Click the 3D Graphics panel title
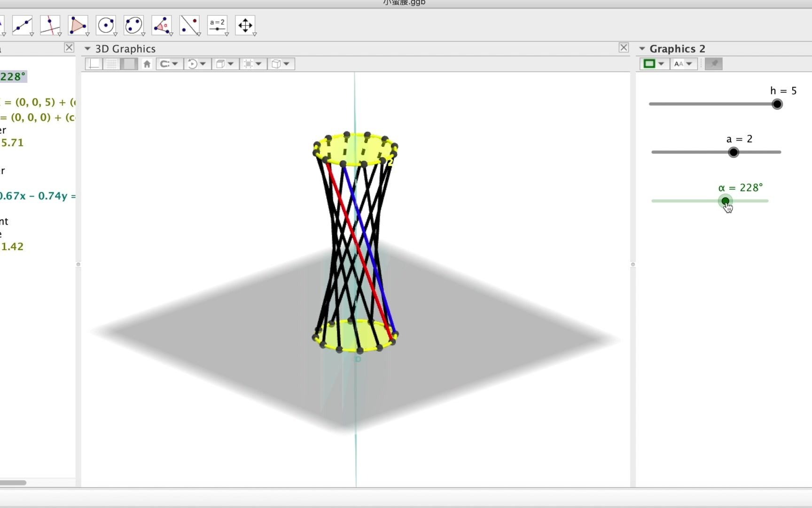This screenshot has height=508, width=812. 125,49
